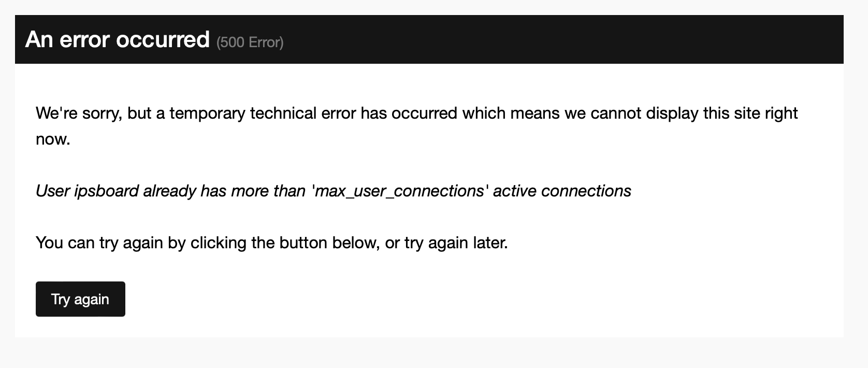Click the bottom edge of the error card
Screen dimensions: 868x368
434,337
